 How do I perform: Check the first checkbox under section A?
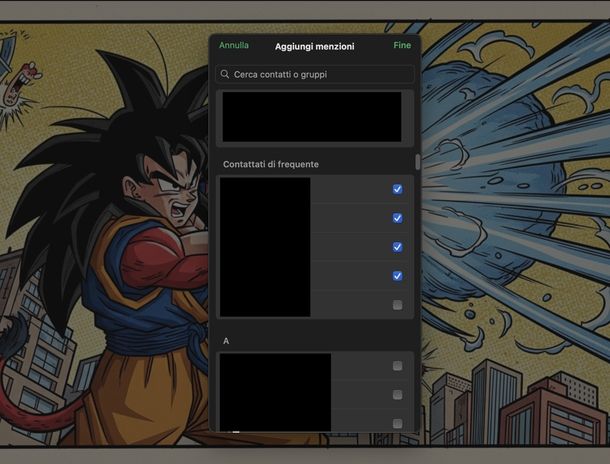tap(397, 366)
